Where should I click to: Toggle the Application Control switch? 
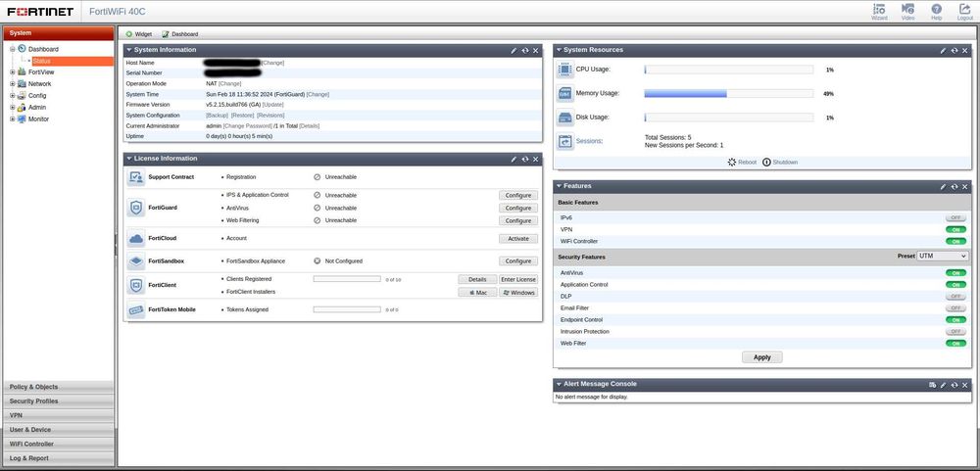coord(955,285)
